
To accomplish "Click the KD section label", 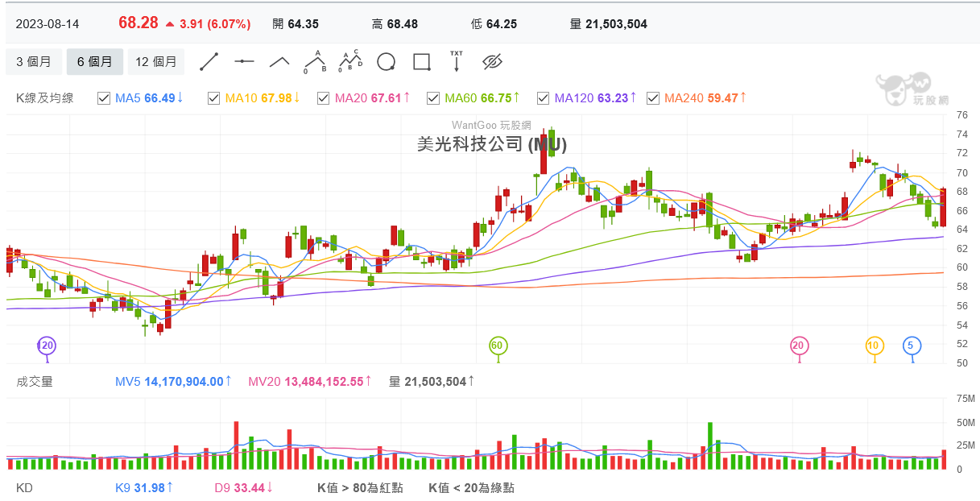I will click(24, 487).
